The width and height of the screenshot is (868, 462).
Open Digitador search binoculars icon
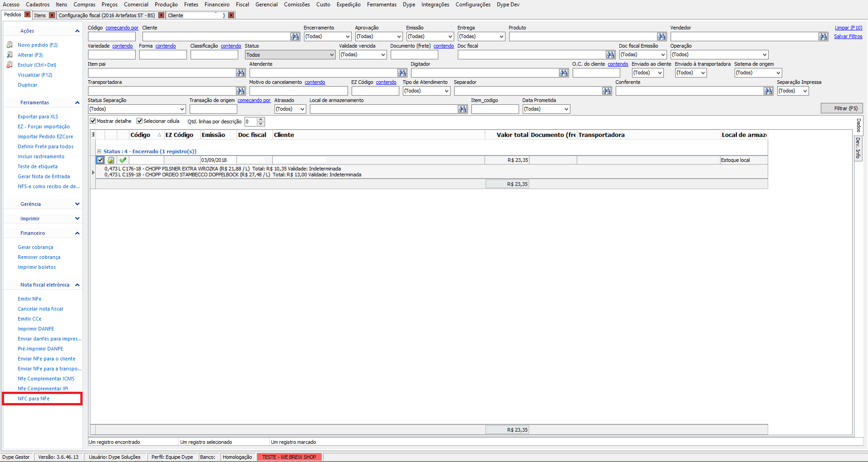564,73
